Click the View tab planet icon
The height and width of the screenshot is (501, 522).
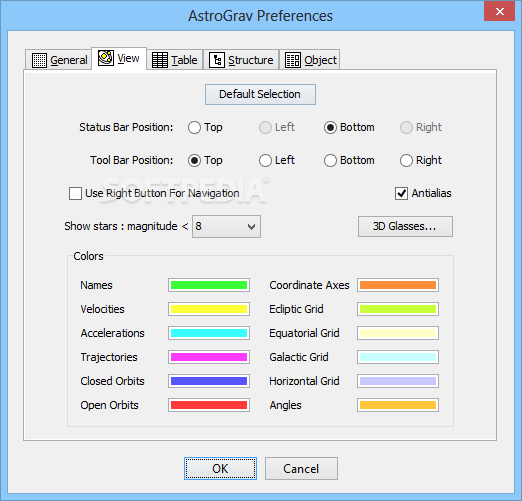pyautogui.click(x=106, y=58)
